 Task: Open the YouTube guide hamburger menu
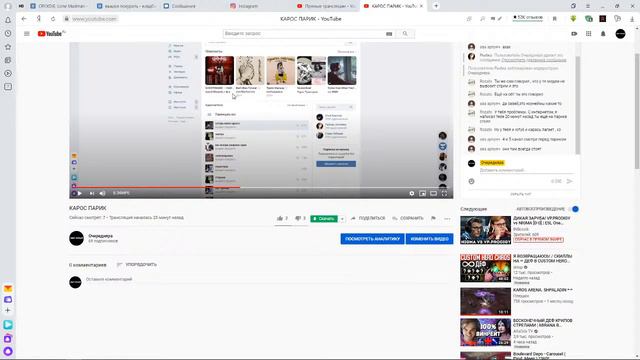pos(27,33)
